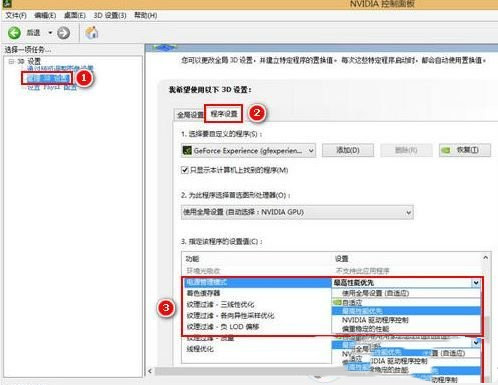
Task: Click the 添加(D) button
Action: [348, 150]
